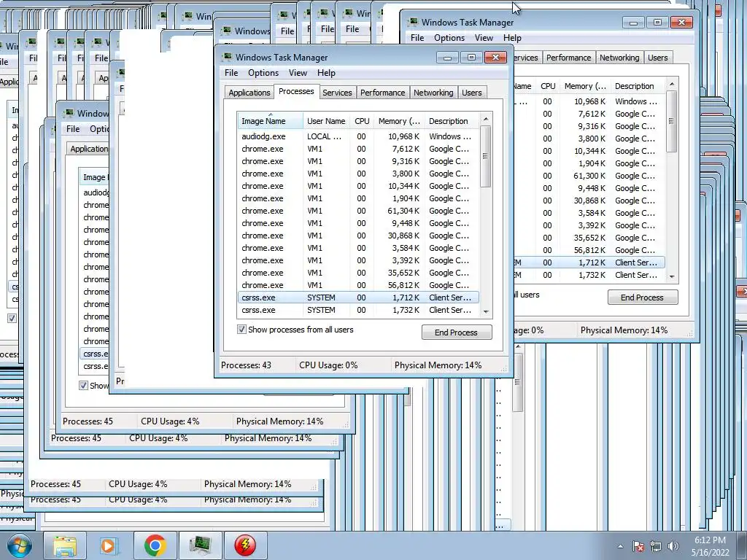The height and width of the screenshot is (560, 747).
Task: Switch to Performance tab in front window
Action: click(382, 93)
